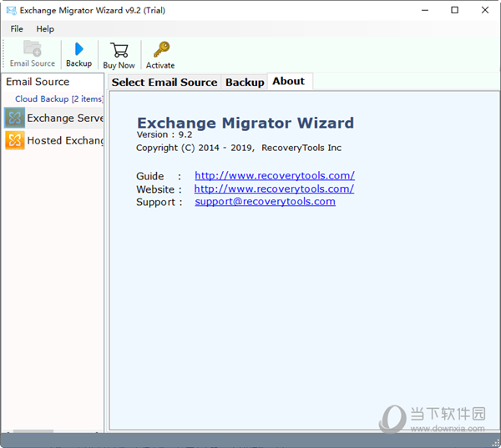Image resolution: width=501 pixels, height=448 pixels.
Task: Open the File menu
Action: 17,29
